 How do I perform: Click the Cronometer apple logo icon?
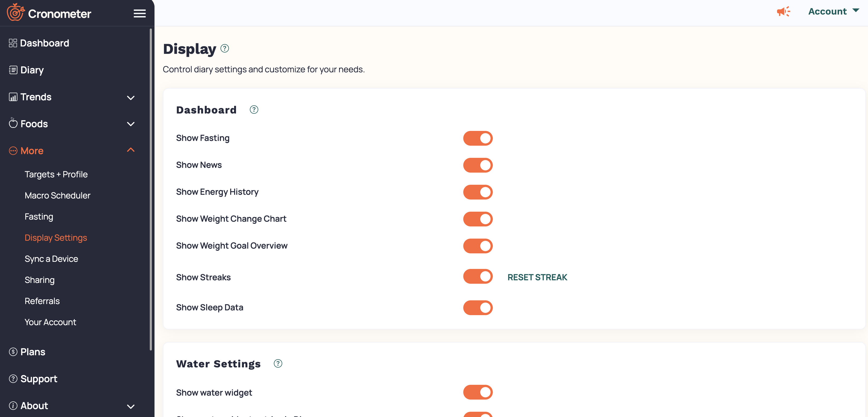tap(16, 12)
